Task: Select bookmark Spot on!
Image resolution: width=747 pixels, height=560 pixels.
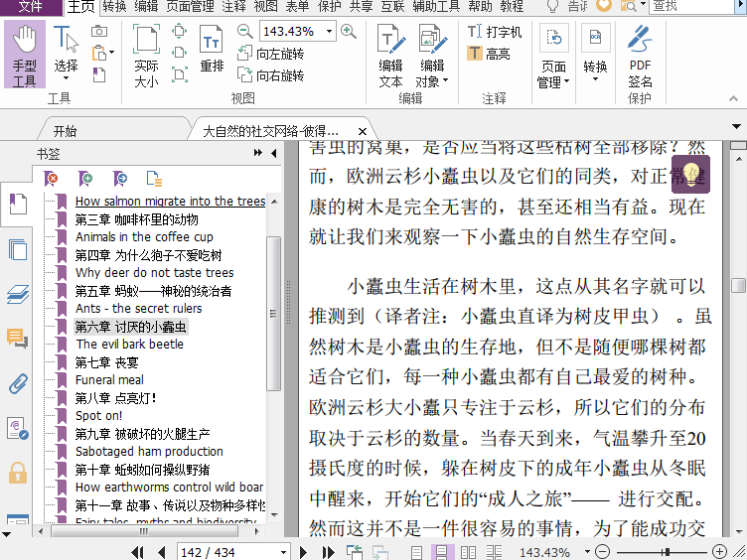Action: (98, 416)
